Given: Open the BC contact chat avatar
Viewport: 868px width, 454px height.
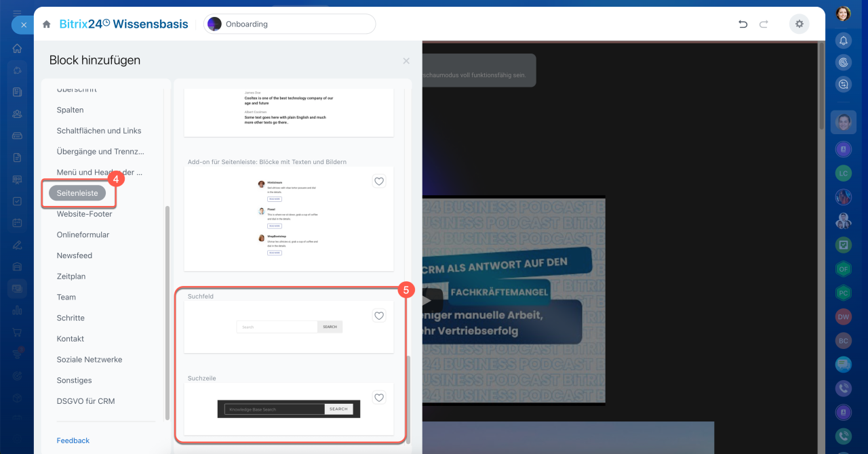Looking at the screenshot, I should click(x=844, y=341).
